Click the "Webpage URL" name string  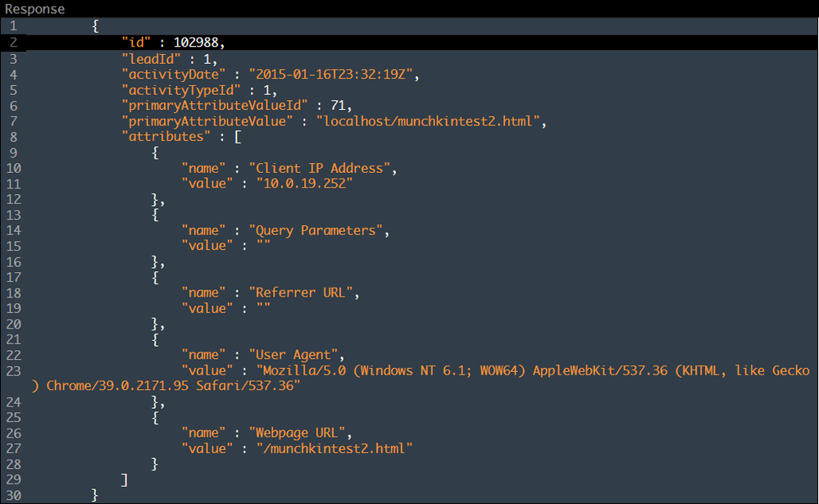point(298,433)
